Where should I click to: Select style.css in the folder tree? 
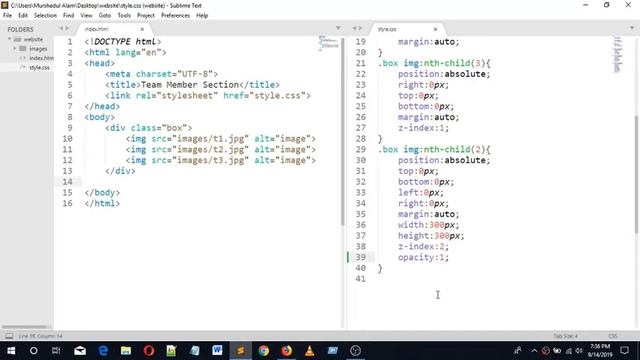[x=39, y=67]
